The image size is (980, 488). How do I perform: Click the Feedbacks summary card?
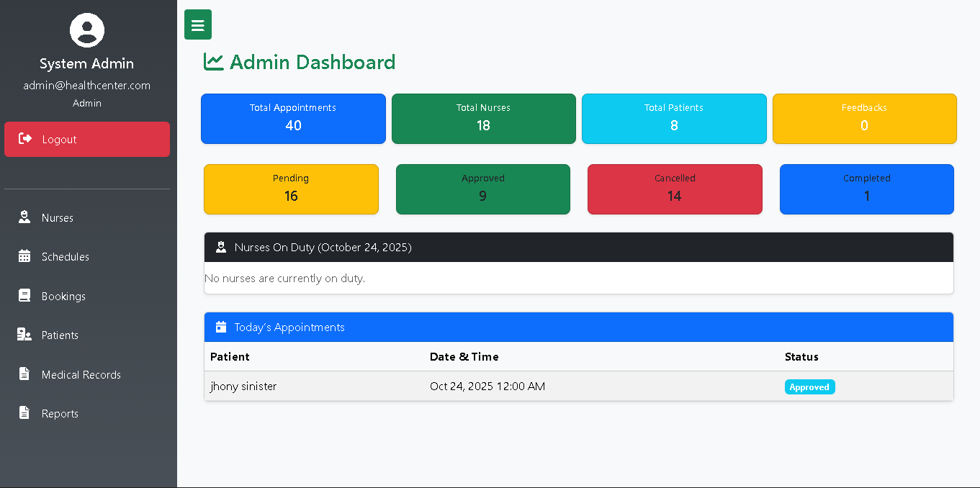point(865,118)
